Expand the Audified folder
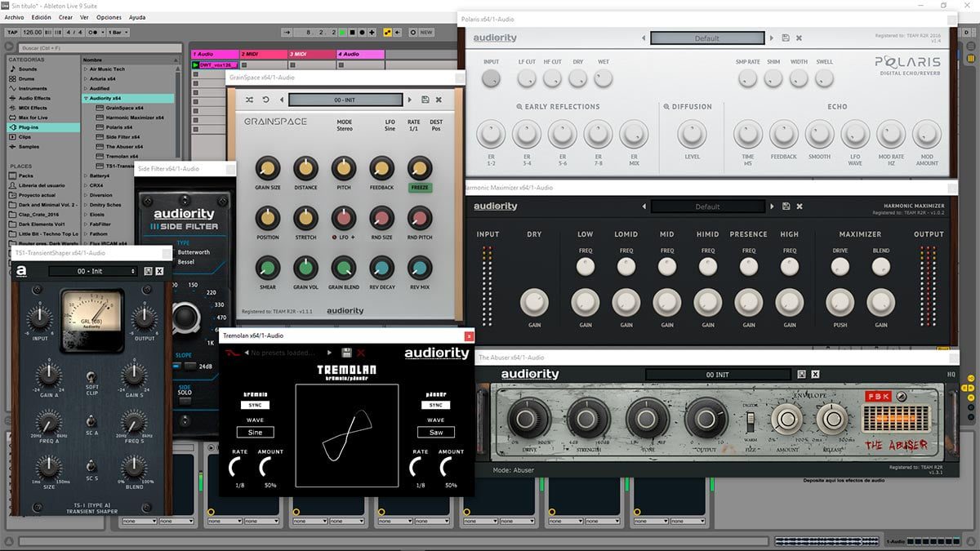Viewport: 980px width, 551px height. click(x=84, y=89)
